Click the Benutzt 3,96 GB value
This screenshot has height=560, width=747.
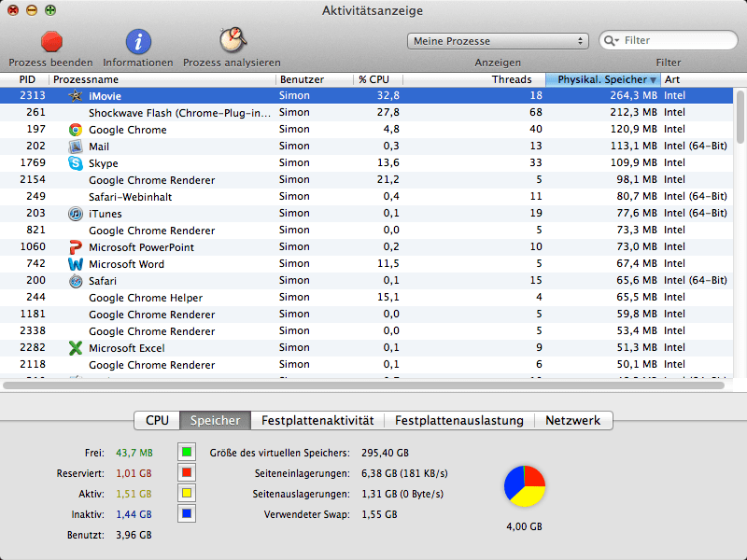click(x=134, y=535)
